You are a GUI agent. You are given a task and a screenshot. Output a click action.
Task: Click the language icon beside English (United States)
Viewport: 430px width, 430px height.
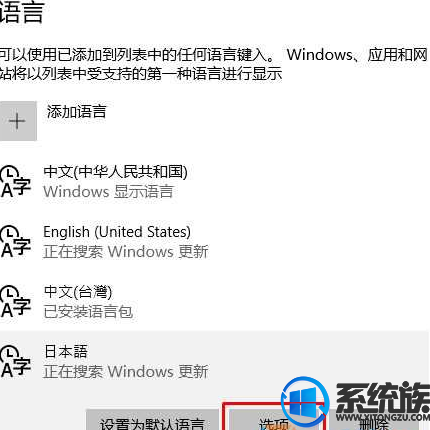pos(15,242)
